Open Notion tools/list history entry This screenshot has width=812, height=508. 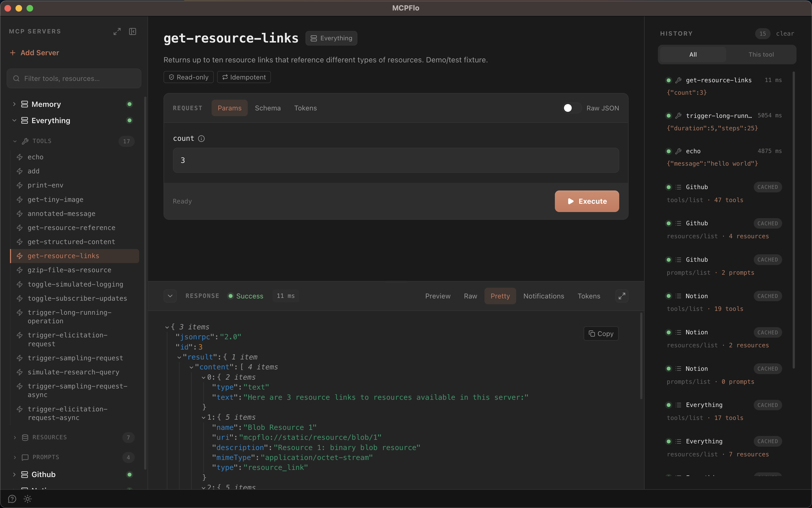coord(725,302)
